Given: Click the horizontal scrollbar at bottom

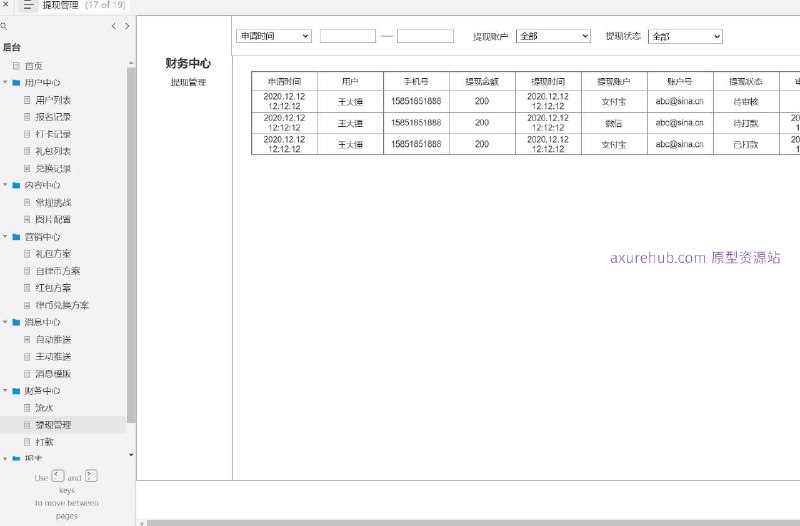Looking at the screenshot, I should [x=473, y=523].
